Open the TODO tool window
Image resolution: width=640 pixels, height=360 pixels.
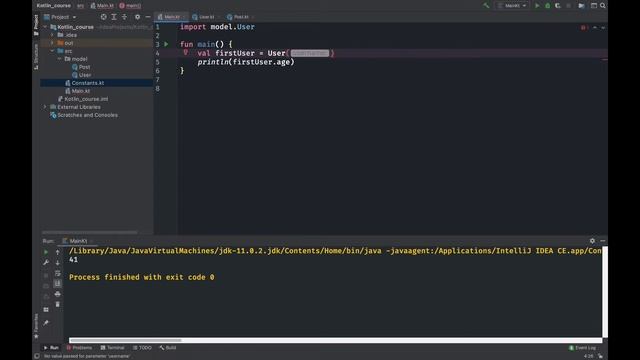[142, 348]
